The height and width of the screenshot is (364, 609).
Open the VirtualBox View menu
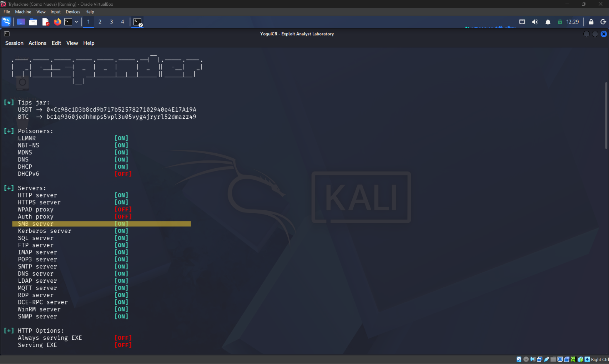41,12
